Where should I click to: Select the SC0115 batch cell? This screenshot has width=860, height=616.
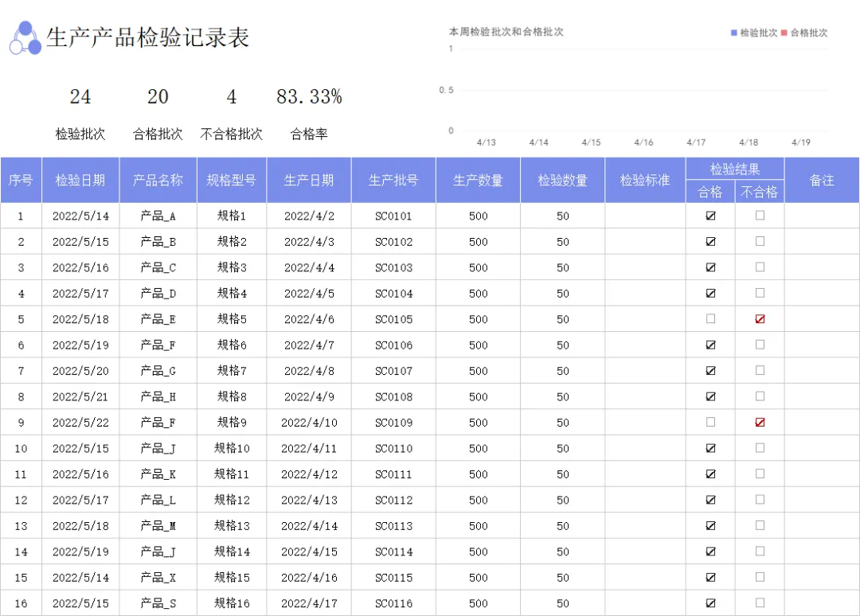tap(393, 578)
